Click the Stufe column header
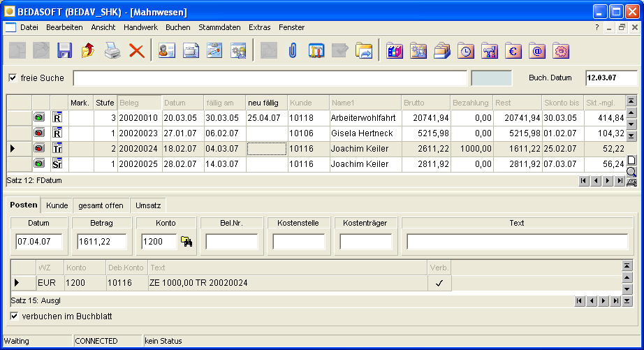Screen dimensions: 644x350 click(x=105, y=103)
